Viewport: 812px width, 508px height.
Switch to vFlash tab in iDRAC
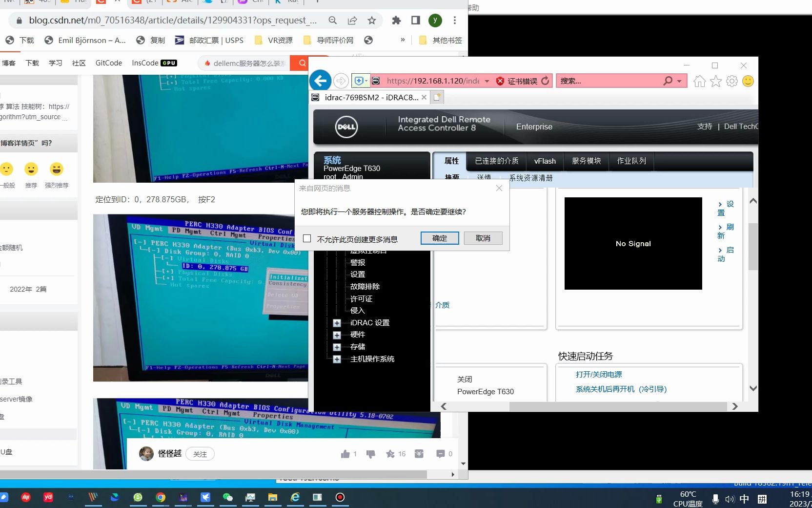[x=545, y=161]
